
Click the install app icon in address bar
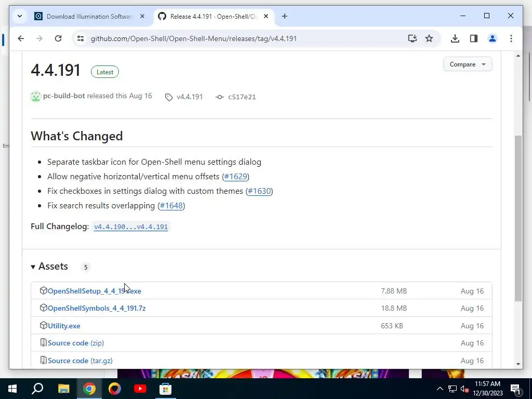(412, 38)
